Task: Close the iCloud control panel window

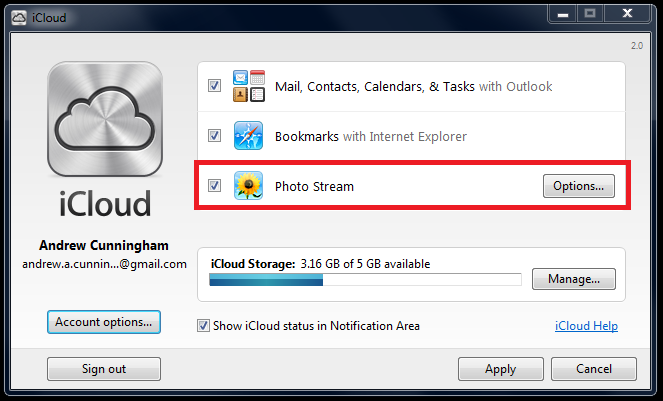Action: (627, 14)
